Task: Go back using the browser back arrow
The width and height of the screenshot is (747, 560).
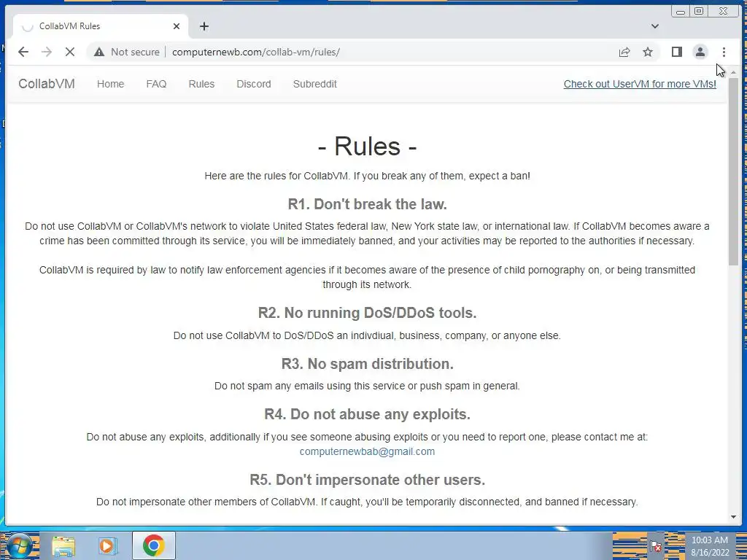Action: tap(23, 52)
